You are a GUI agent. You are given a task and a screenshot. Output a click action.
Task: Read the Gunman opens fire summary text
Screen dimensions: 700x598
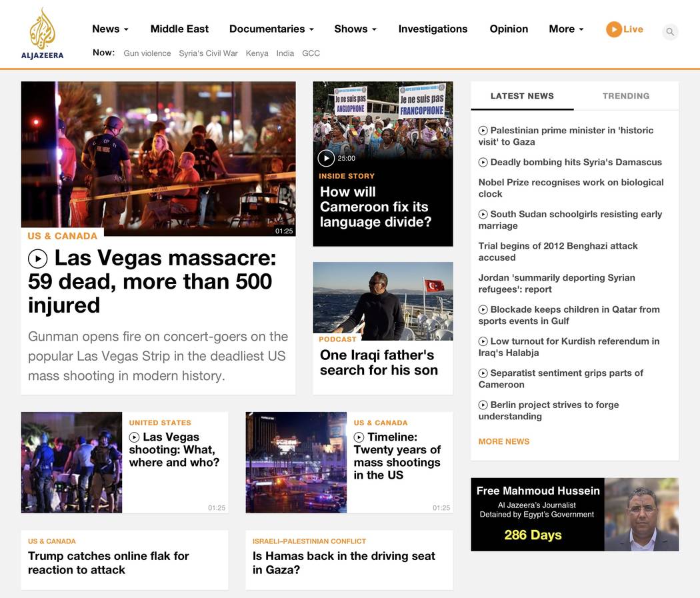coord(158,356)
